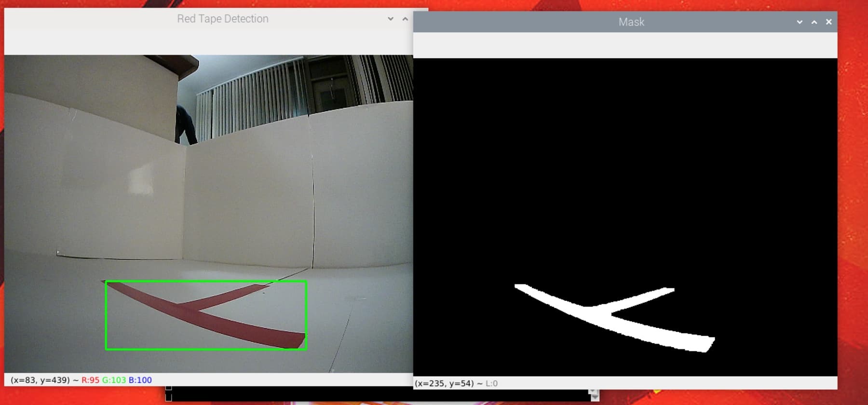
Task: Click R:95 value in status bar
Action: coord(90,380)
